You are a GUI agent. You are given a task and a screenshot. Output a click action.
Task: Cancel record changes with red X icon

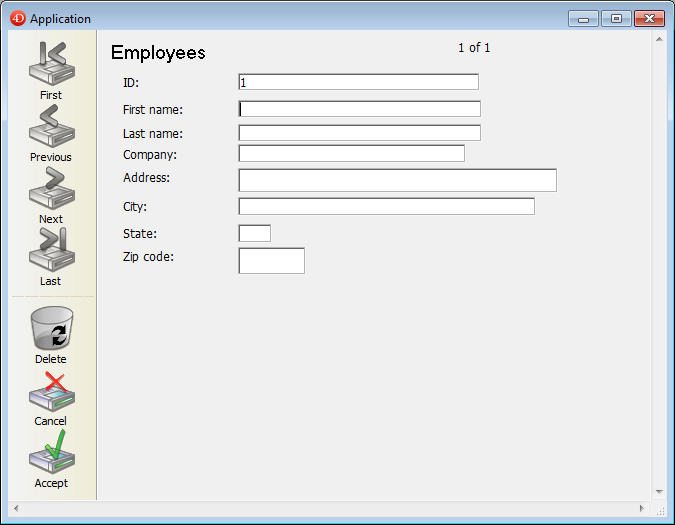tap(52, 392)
